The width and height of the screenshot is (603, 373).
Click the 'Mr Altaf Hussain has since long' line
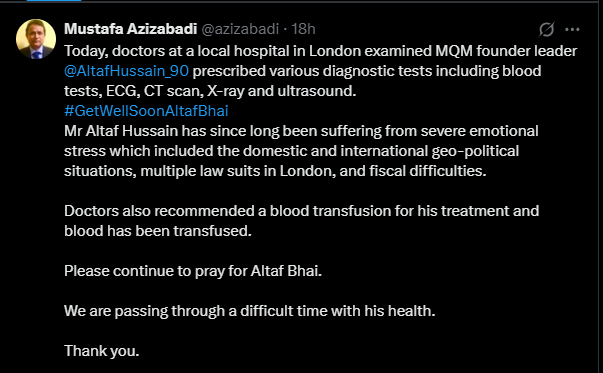[301, 131]
